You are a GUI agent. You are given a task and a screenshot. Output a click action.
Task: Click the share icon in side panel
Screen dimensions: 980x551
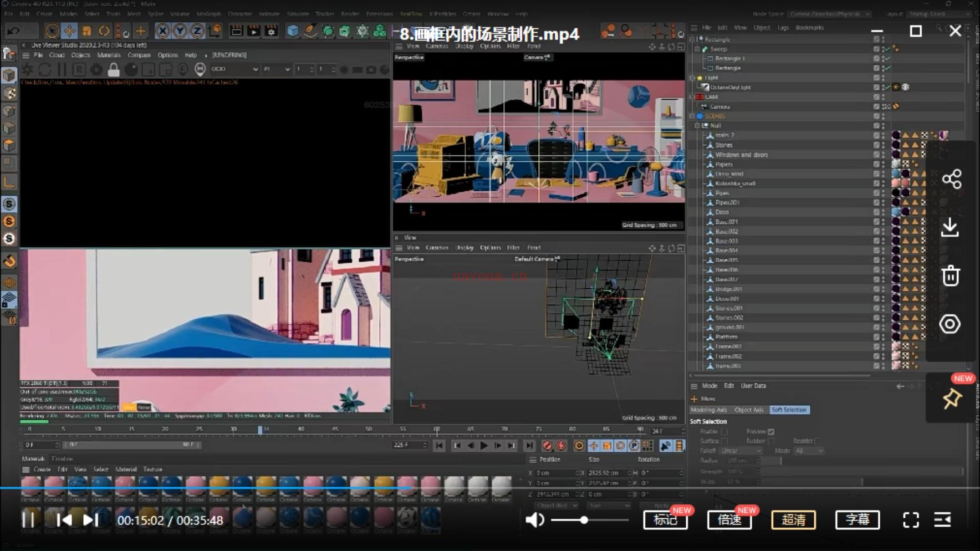point(952,179)
